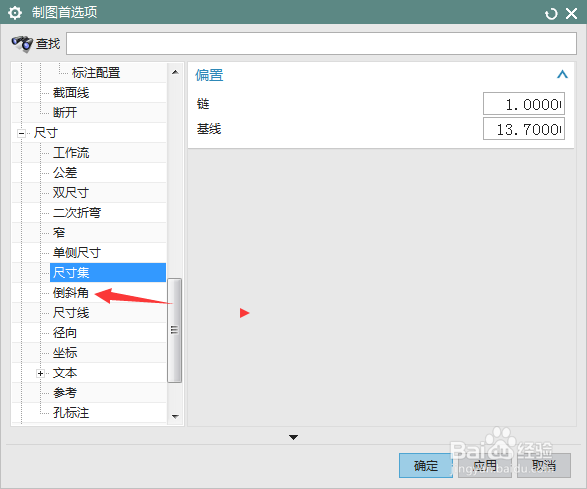Select 孔标注 tree item
This screenshot has height=489, width=587.
(x=71, y=413)
